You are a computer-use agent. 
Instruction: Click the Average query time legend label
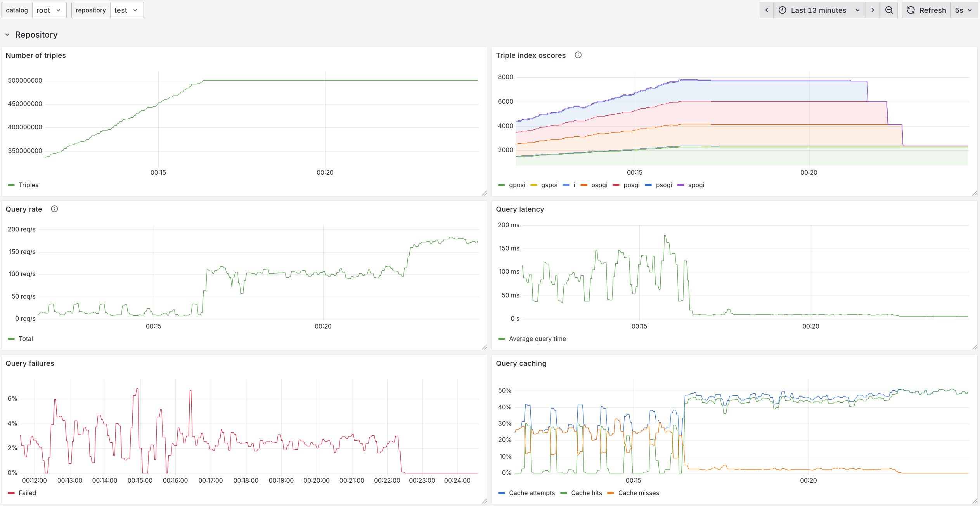(x=538, y=339)
